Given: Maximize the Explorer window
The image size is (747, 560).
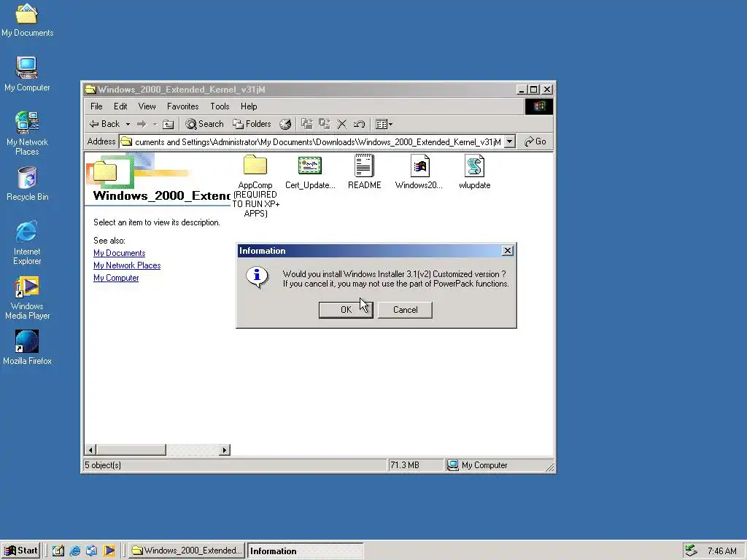Looking at the screenshot, I should 533,90.
